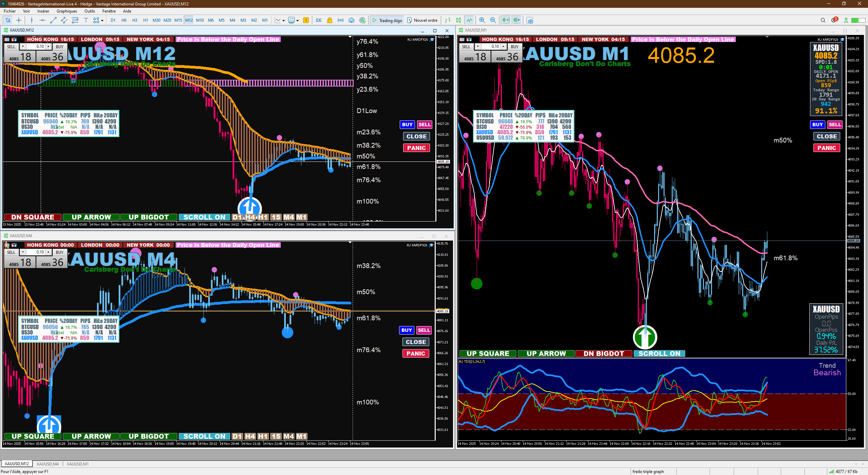Click Nouvel ordre button
Viewport: 868px width, 475px height.
point(422,20)
